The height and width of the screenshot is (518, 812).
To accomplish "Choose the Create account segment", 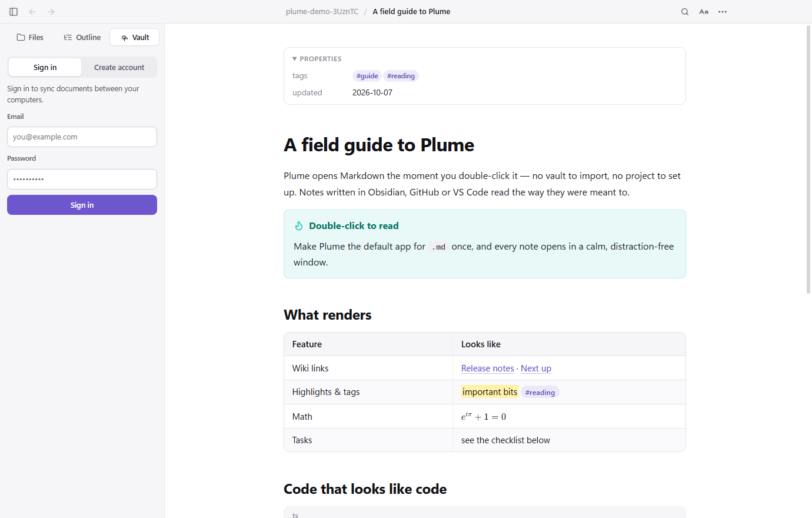I will tap(119, 67).
